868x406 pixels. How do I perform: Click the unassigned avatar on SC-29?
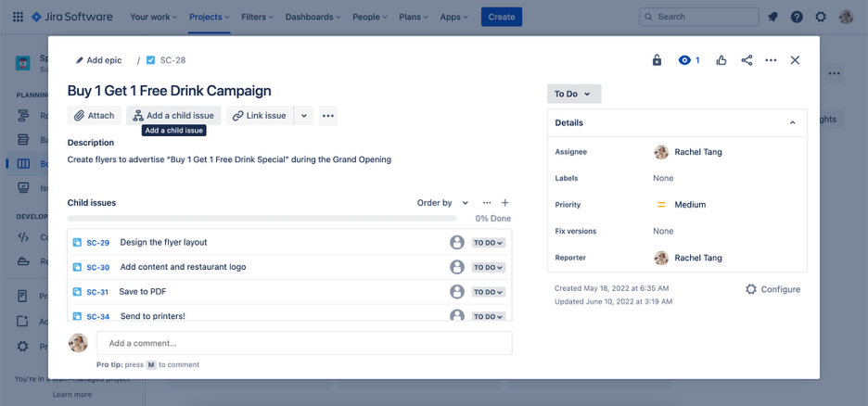(x=456, y=242)
